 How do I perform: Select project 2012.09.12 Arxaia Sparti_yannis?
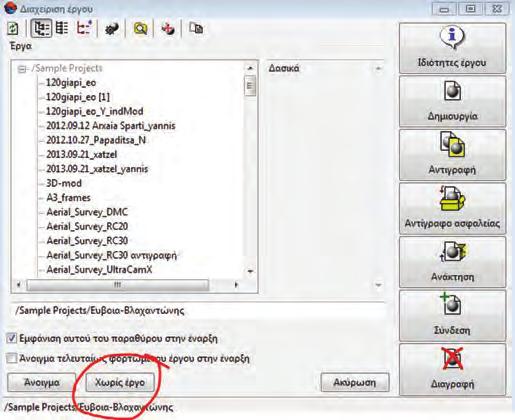(111, 126)
